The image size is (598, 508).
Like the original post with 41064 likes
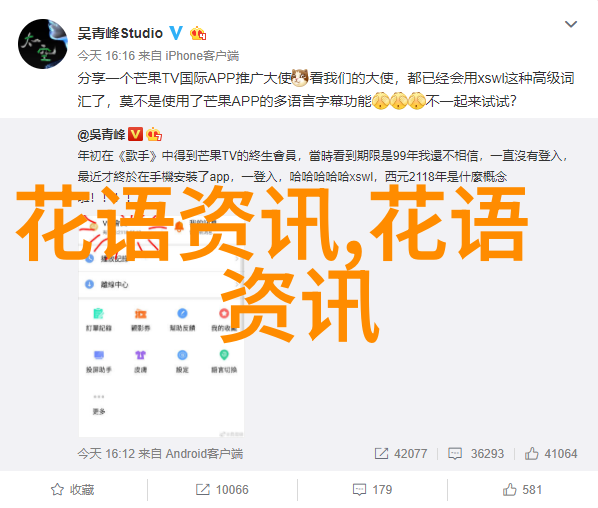[x=551, y=453]
